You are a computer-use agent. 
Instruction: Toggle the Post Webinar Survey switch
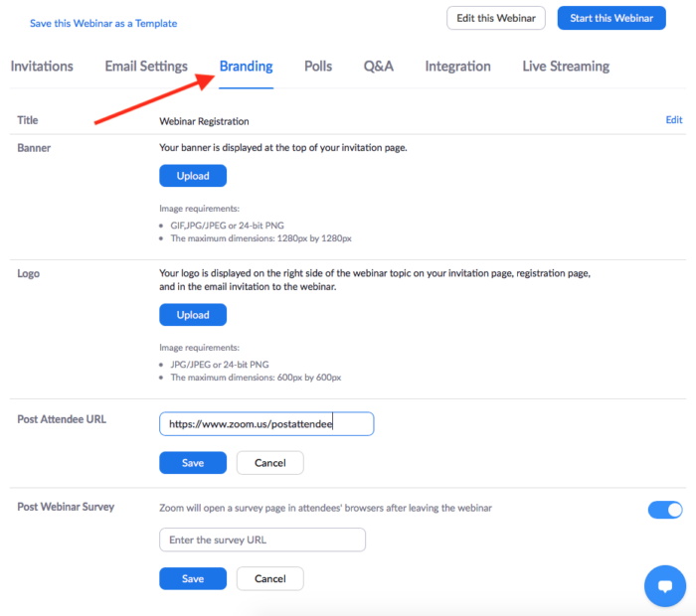(665, 510)
